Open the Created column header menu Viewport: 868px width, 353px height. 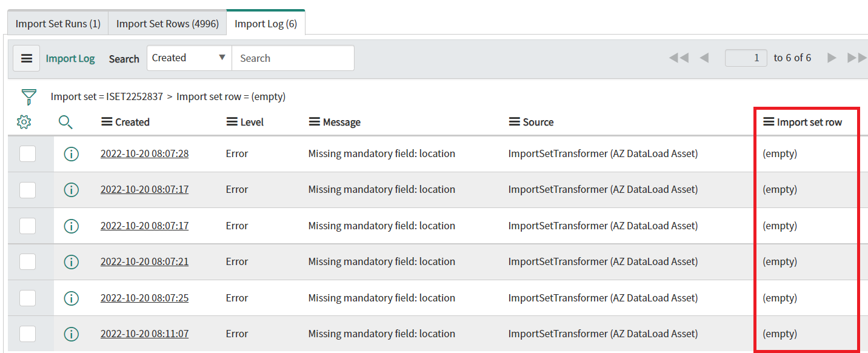coord(106,121)
